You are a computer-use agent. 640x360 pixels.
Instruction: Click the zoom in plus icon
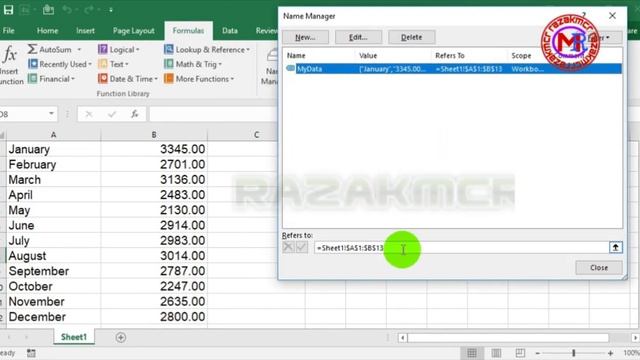coord(610,353)
